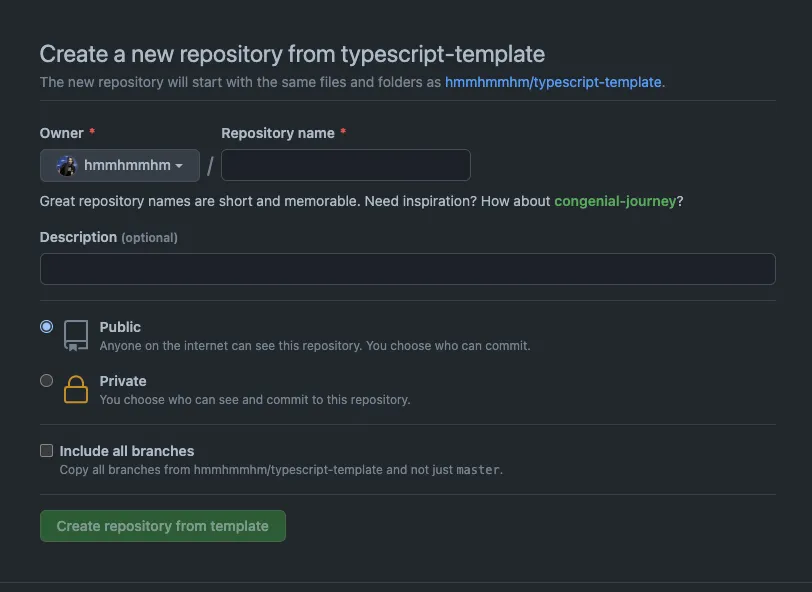
Task: Click the Repository name field label
Action: 278,133
